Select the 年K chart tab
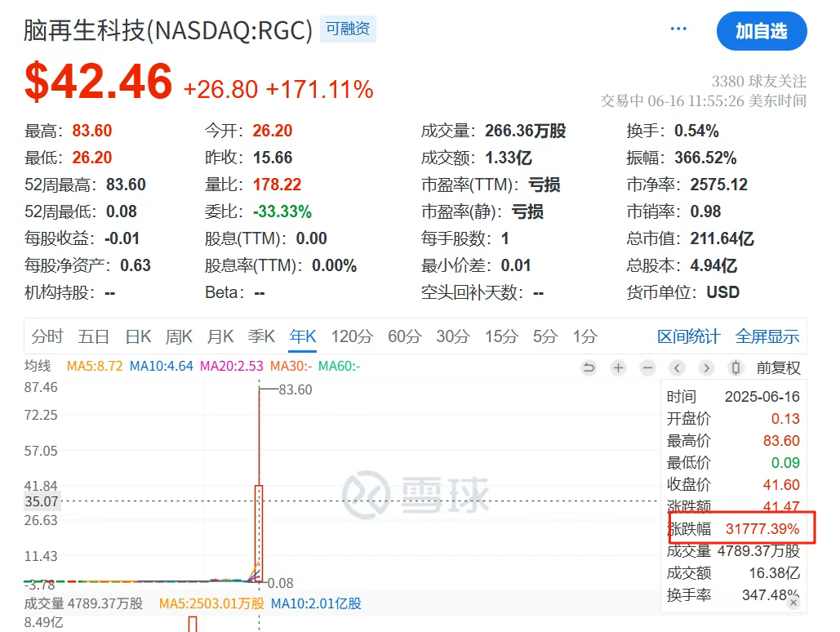This screenshot has height=632, width=840. point(303,336)
